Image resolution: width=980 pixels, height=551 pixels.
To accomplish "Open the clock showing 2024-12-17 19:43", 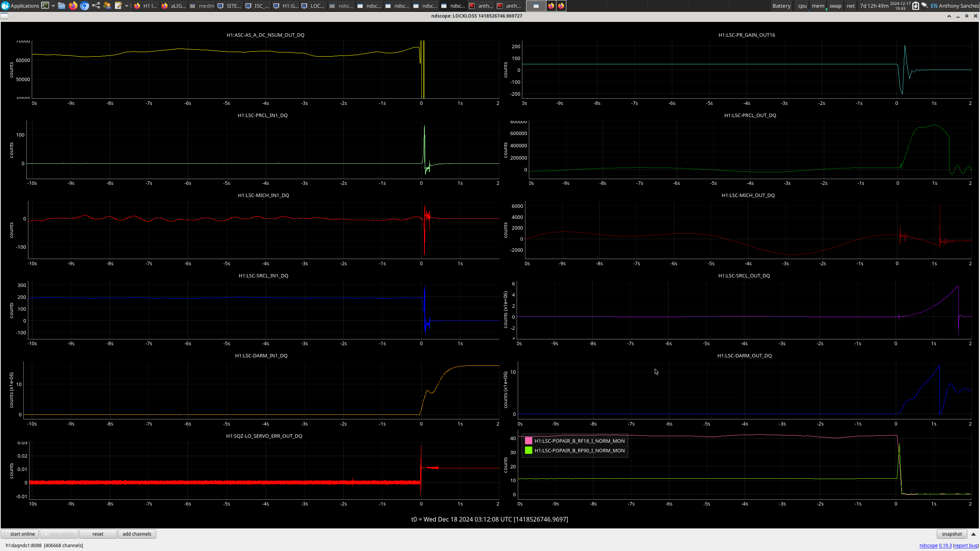I will pos(900,6).
